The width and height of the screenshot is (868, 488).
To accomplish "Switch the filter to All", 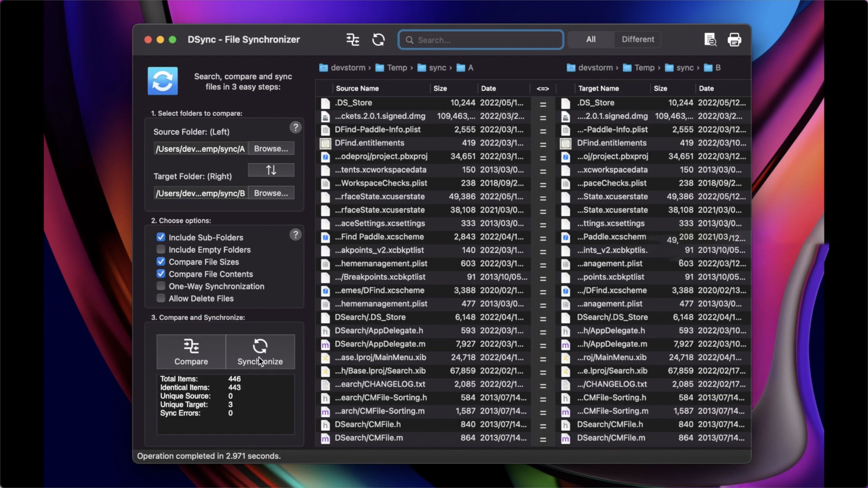I will tap(591, 39).
